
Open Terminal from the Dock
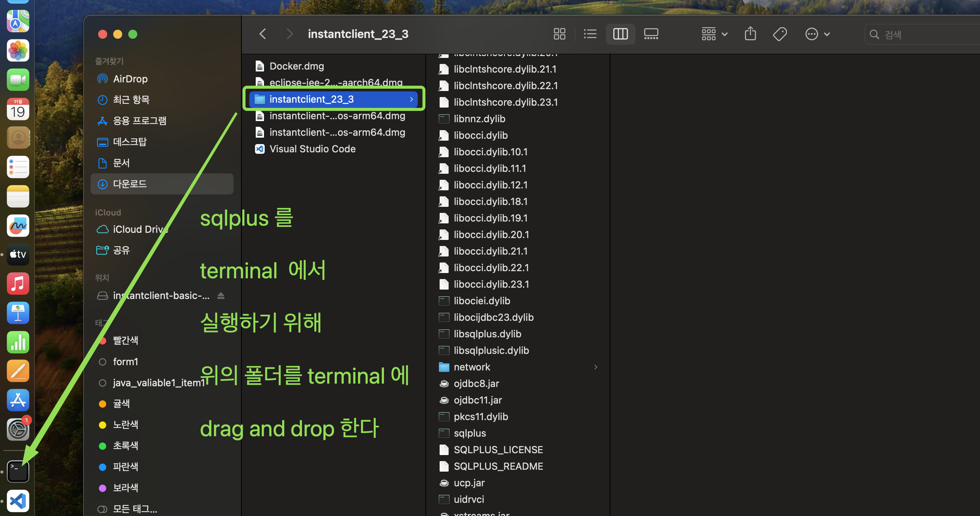18,472
